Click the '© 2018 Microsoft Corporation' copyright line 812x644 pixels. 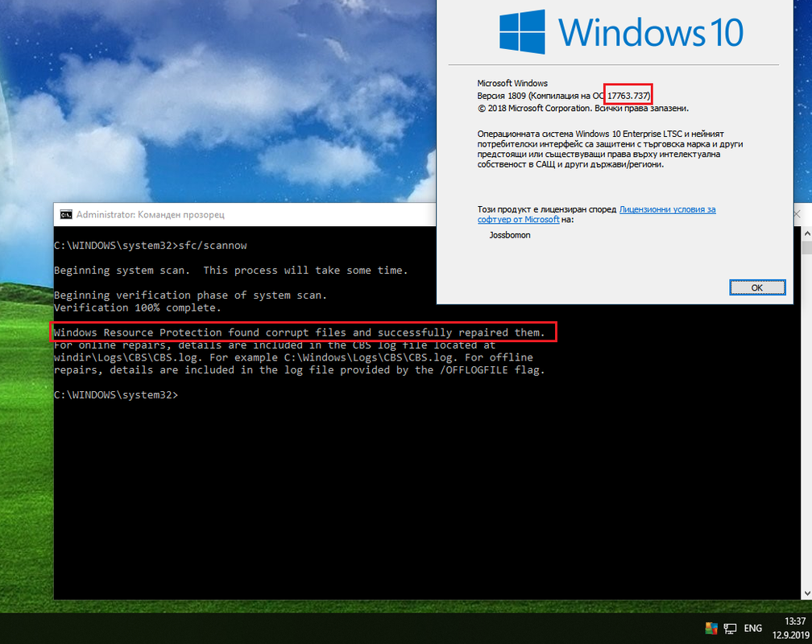click(x=583, y=108)
